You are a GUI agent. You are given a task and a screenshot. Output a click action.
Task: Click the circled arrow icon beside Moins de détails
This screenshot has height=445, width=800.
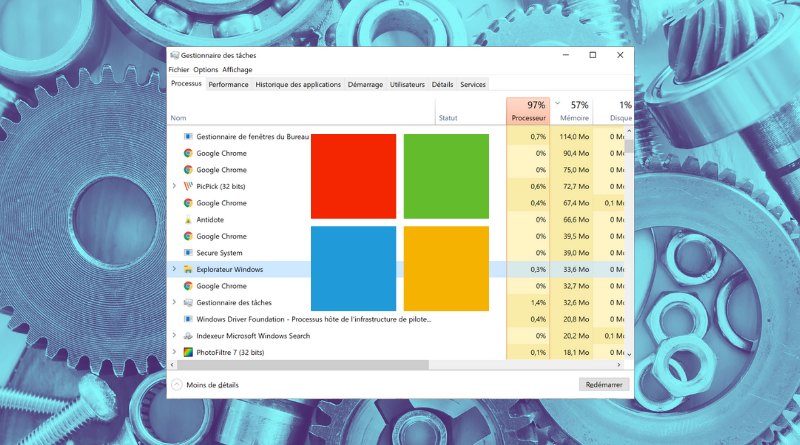pos(177,385)
